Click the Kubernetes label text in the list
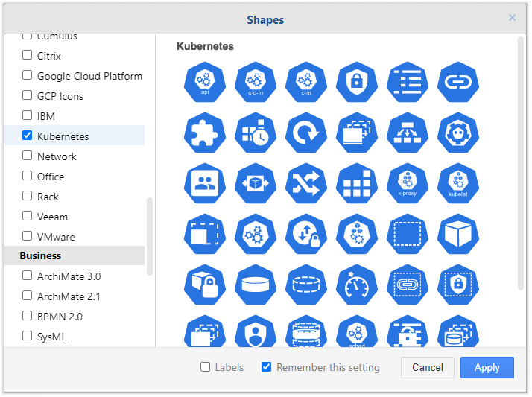Image resolution: width=532 pixels, height=397 pixels. pyautogui.click(x=63, y=136)
